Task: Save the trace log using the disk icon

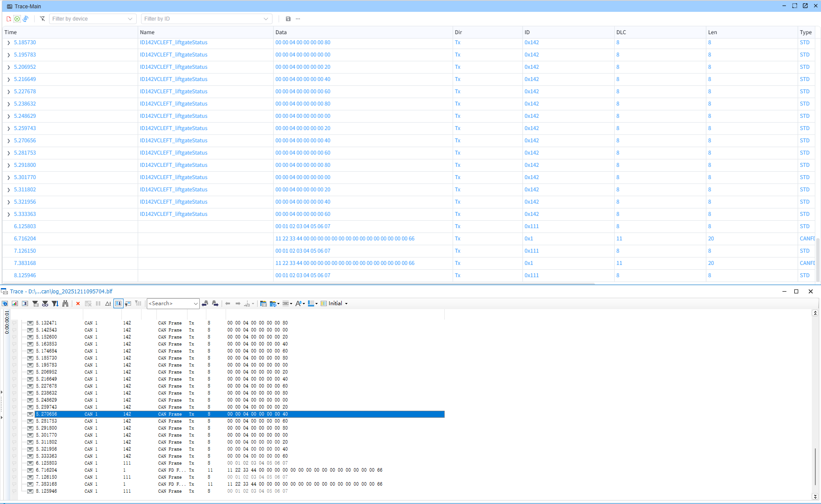Action: coord(288,19)
